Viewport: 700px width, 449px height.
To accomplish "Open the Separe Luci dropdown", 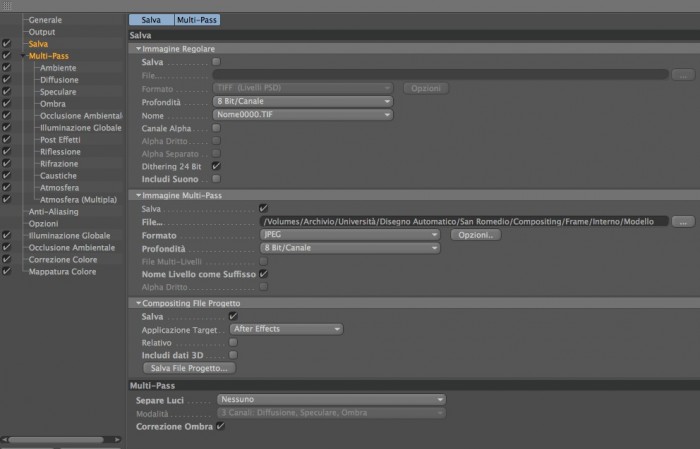I will [x=331, y=399].
